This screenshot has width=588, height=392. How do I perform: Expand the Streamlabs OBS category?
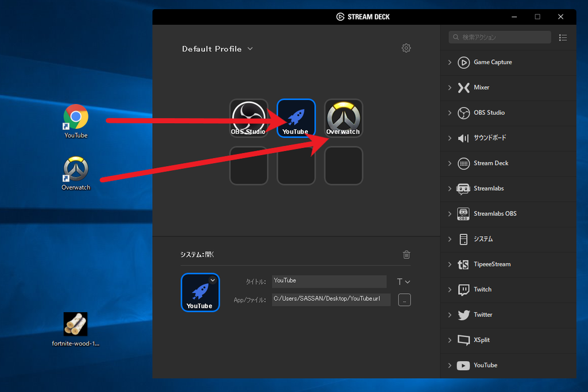point(450,214)
